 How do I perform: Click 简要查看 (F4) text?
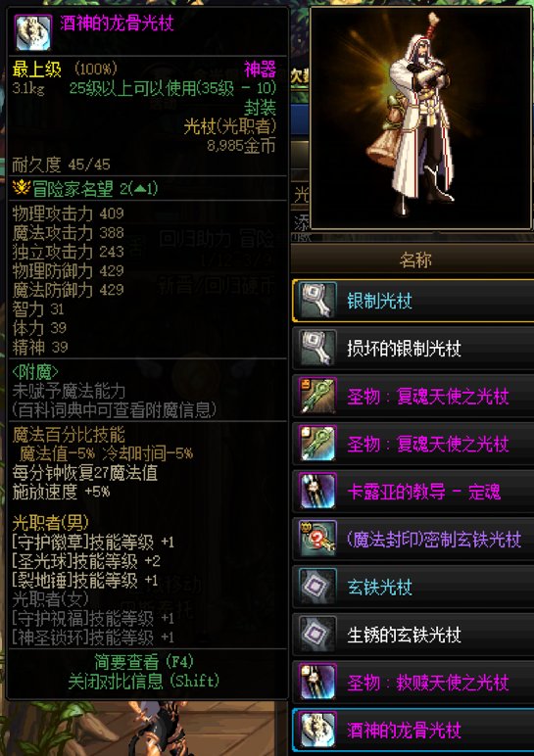click(x=144, y=662)
